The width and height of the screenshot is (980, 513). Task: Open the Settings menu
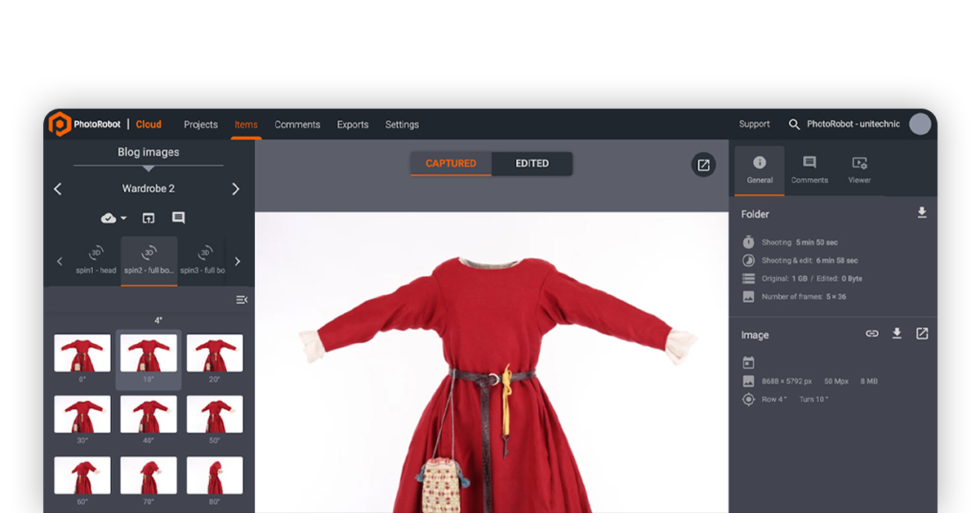click(402, 125)
